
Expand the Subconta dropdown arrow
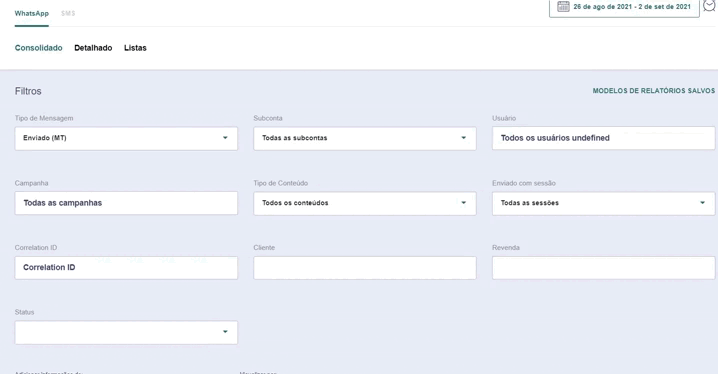(x=463, y=138)
